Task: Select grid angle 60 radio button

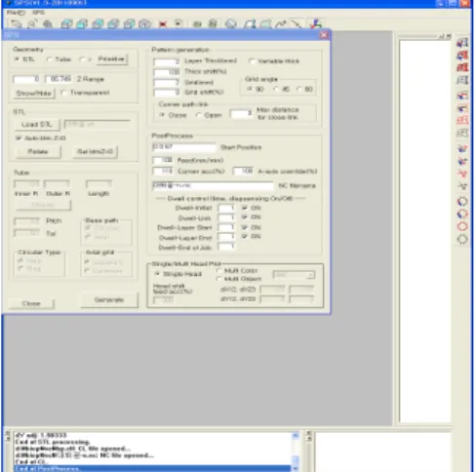Action: click(298, 89)
